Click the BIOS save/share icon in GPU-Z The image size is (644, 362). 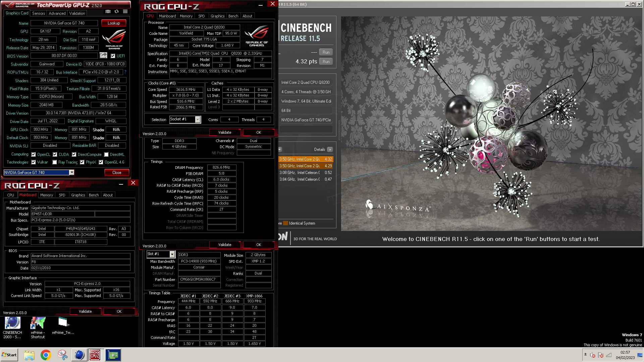point(104,56)
